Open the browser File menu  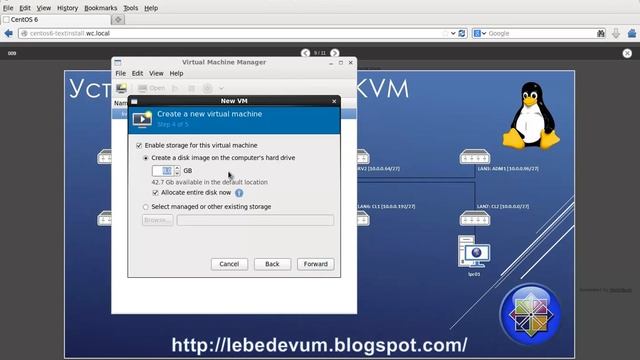coord(8,8)
